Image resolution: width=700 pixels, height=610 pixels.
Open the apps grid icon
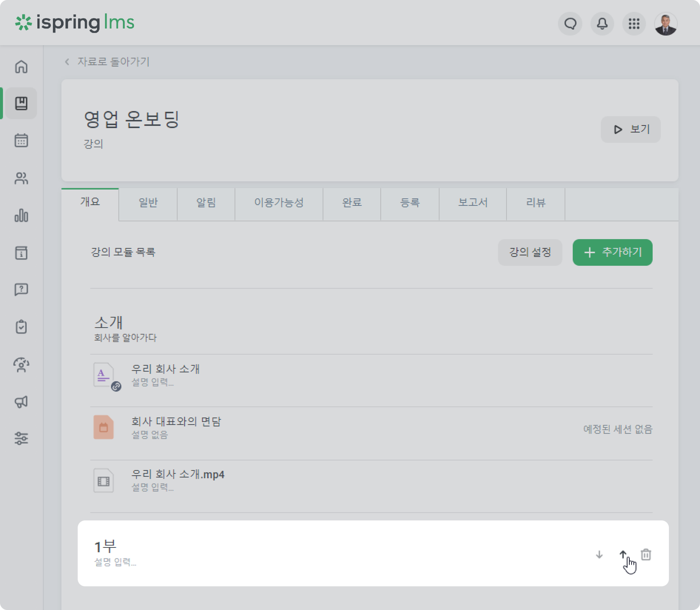coord(634,24)
